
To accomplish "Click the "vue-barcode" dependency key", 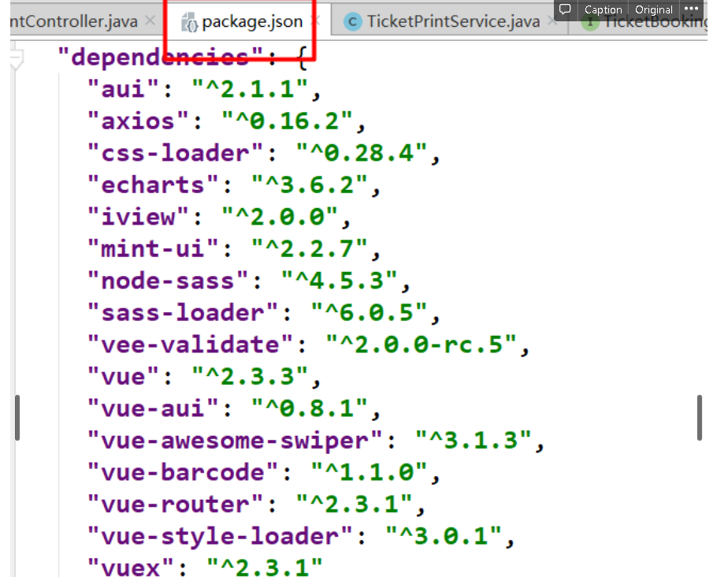I will pyautogui.click(x=183, y=472).
